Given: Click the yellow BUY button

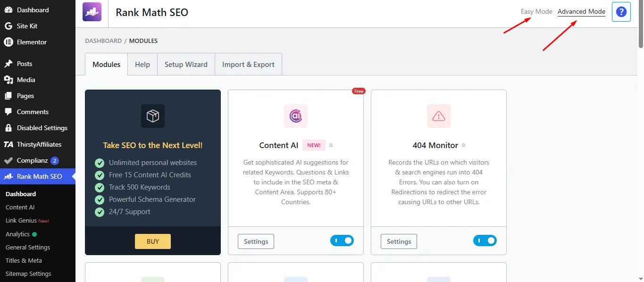Looking at the screenshot, I should (153, 241).
